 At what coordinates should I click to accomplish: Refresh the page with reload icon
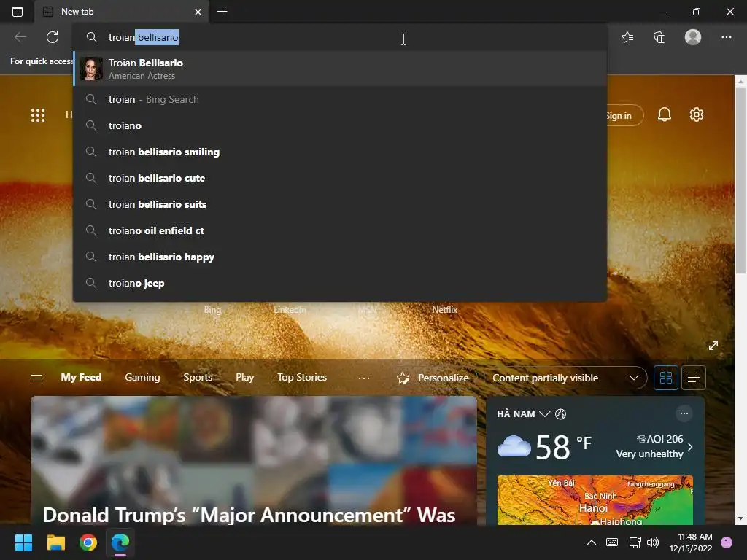[53, 37]
